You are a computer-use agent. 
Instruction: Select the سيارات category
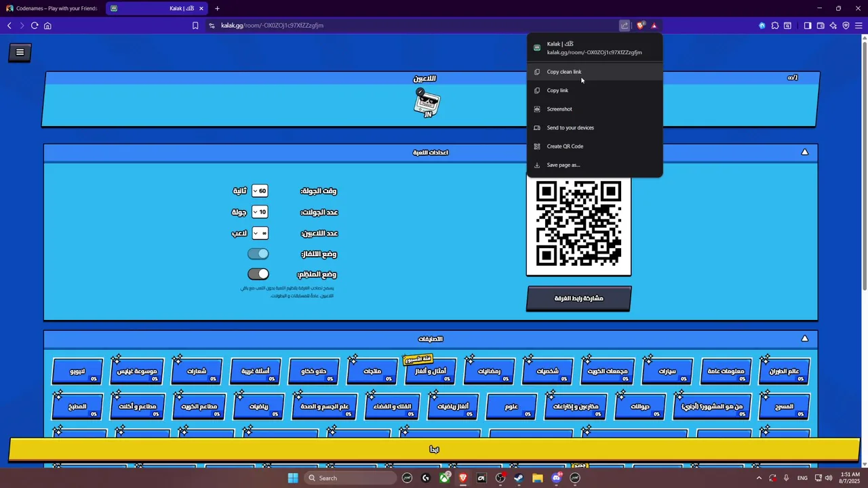tap(668, 371)
